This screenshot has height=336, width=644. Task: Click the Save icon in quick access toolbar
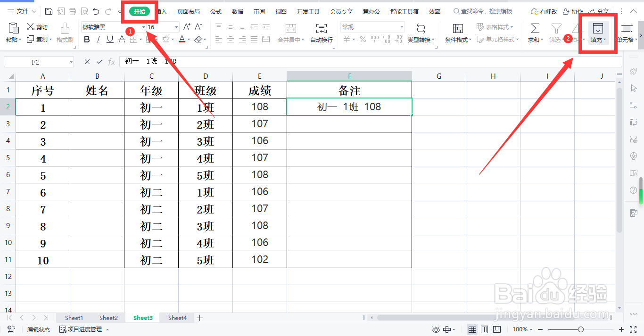click(x=49, y=11)
